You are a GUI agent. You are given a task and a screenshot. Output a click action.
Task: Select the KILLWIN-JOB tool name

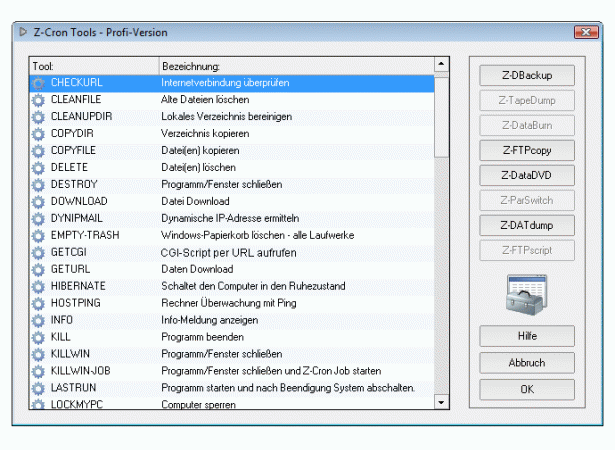tap(81, 371)
